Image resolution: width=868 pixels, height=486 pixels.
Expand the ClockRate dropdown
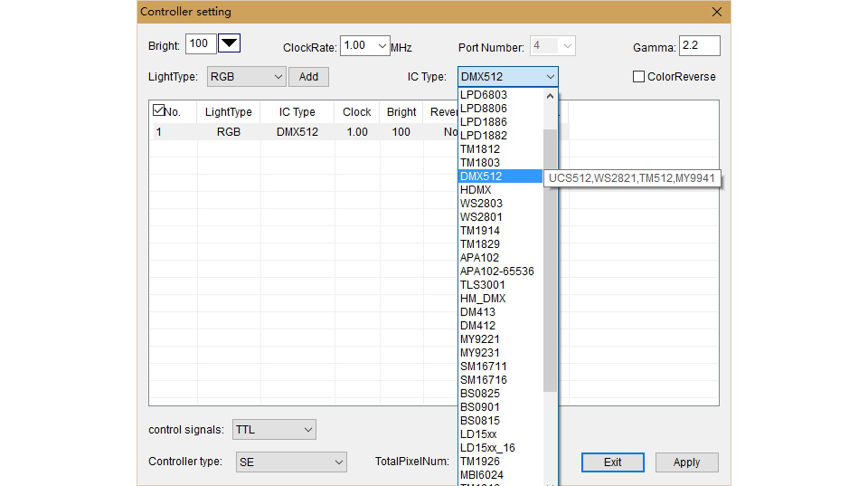click(364, 45)
